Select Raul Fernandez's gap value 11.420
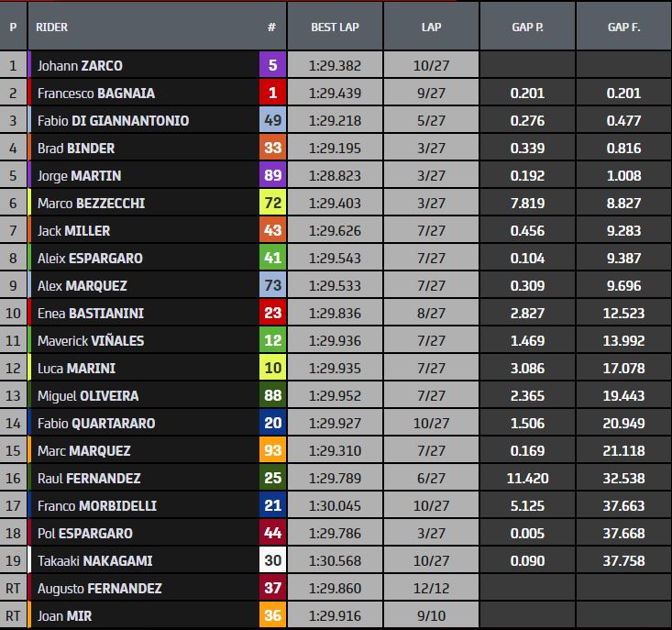The height and width of the screenshot is (630, 672). [527, 478]
